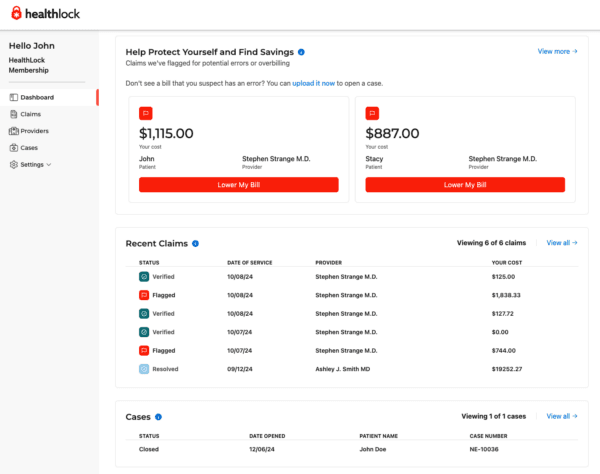Click View all for Recent Claims
This screenshot has width=600, height=474.
tap(562, 243)
